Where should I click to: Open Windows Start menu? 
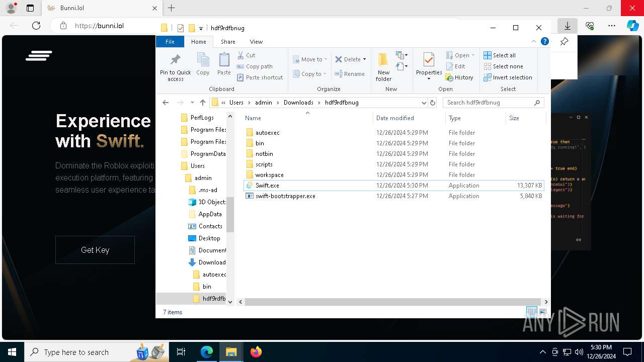12,352
